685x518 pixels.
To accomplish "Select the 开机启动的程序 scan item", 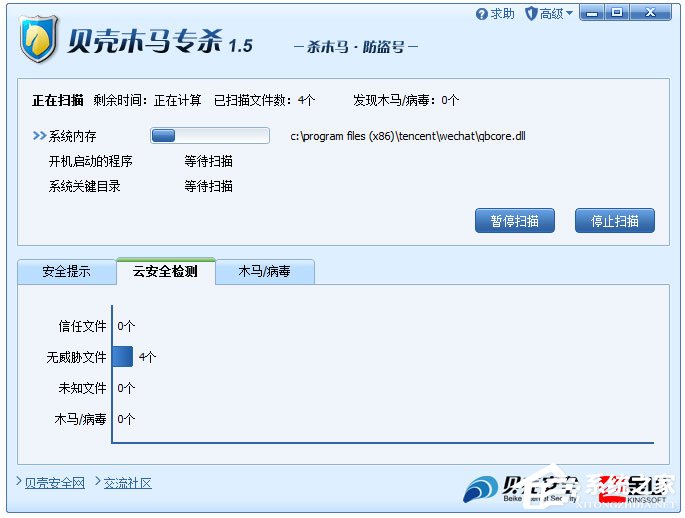I will coord(90,162).
